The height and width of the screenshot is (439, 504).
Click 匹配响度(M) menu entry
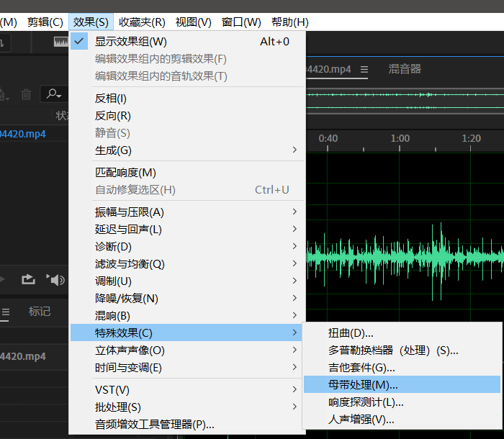125,172
